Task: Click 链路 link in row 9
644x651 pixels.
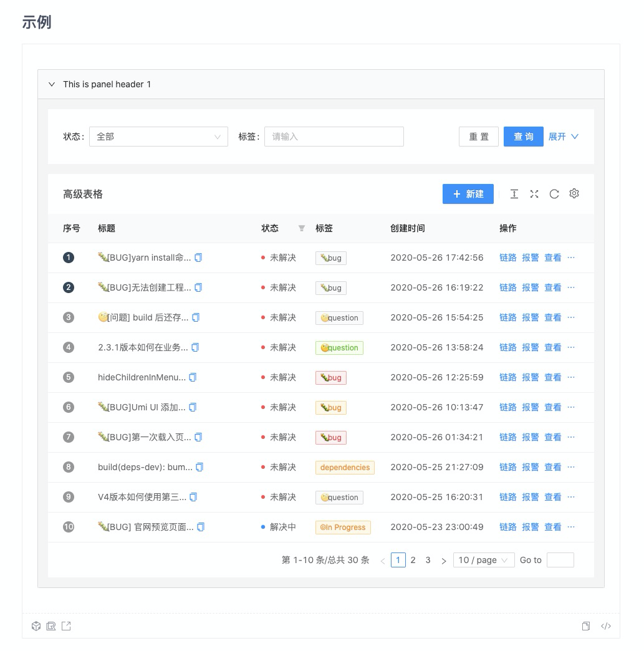Action: pos(508,497)
